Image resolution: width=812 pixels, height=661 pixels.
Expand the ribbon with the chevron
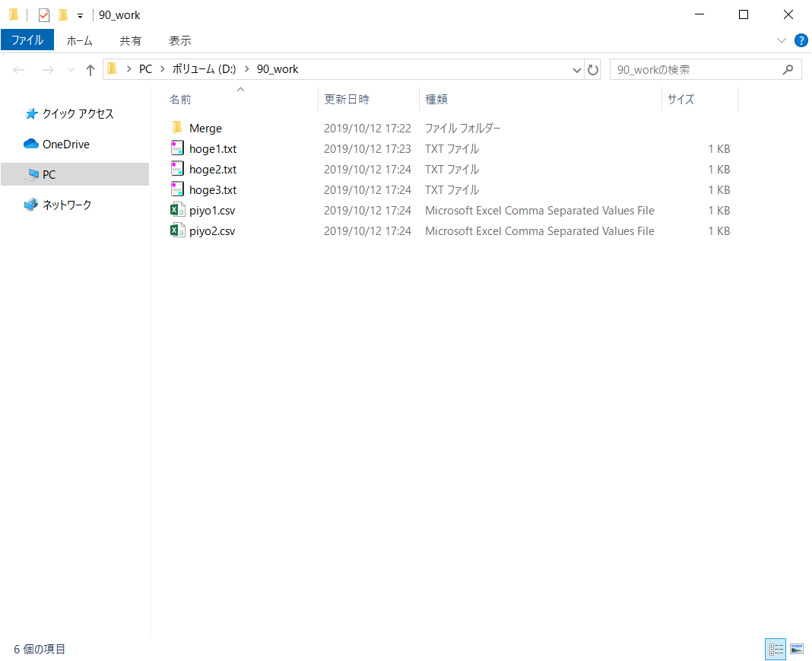(x=782, y=40)
